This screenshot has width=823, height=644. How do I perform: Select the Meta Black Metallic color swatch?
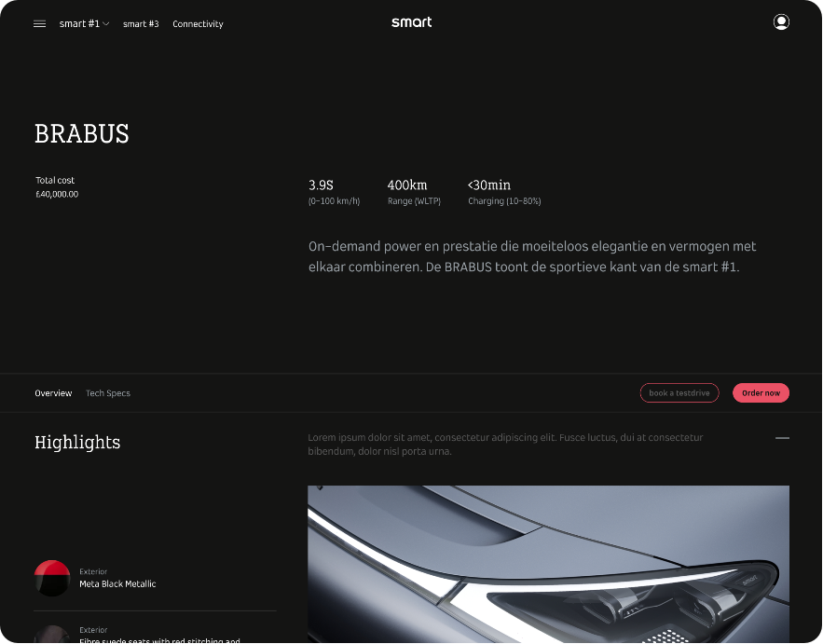coord(52,578)
